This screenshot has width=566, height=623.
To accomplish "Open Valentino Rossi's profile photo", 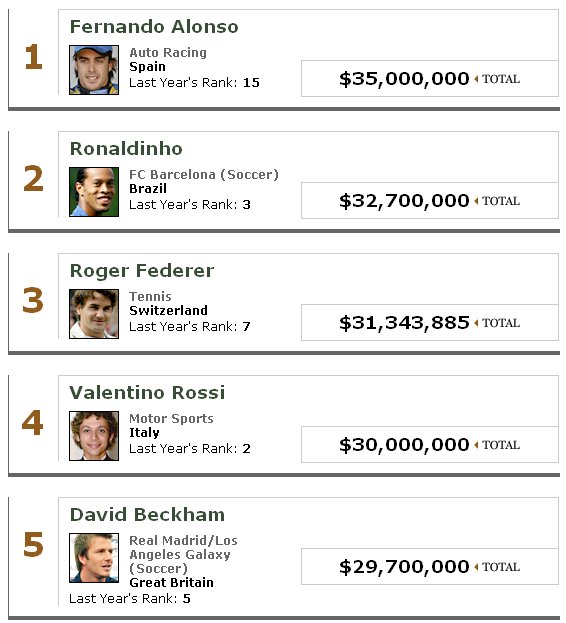I will pyautogui.click(x=94, y=436).
